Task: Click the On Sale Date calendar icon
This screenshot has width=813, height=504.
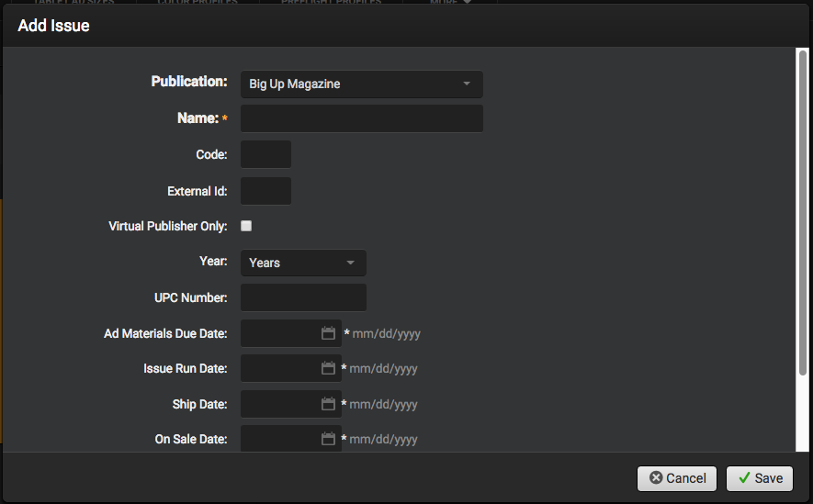Action: [328, 439]
